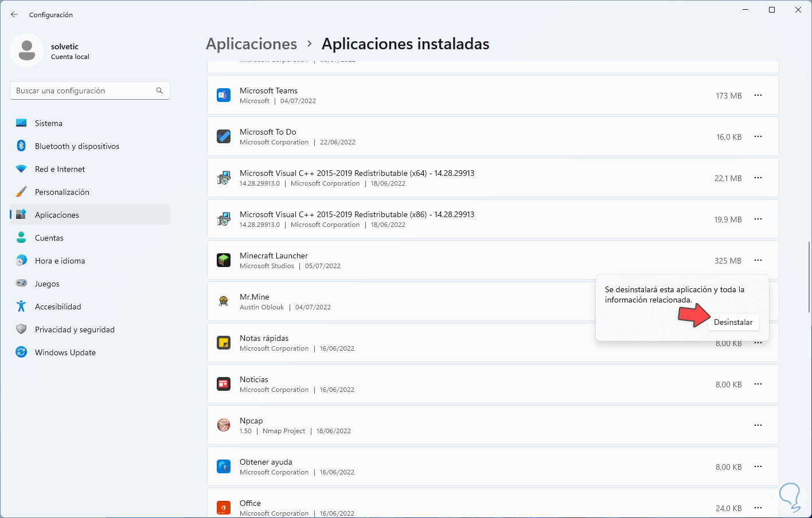Open Windows Update section
The image size is (812, 518).
[x=90, y=352]
